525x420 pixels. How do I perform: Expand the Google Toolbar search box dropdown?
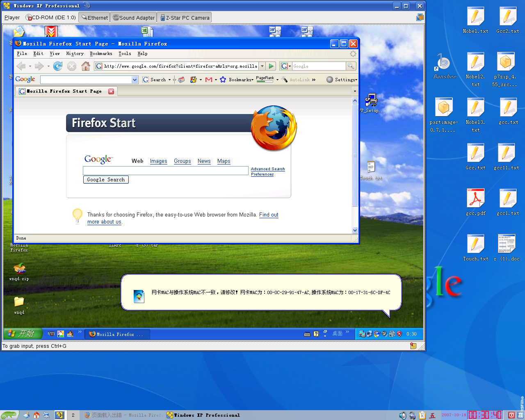coord(135,80)
